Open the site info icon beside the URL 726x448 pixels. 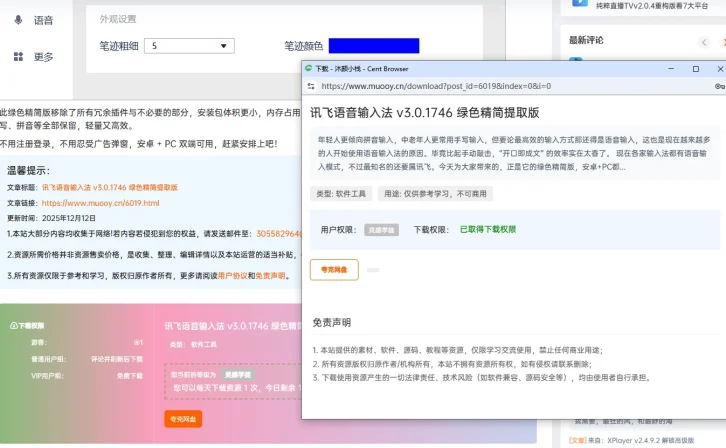tap(311, 86)
